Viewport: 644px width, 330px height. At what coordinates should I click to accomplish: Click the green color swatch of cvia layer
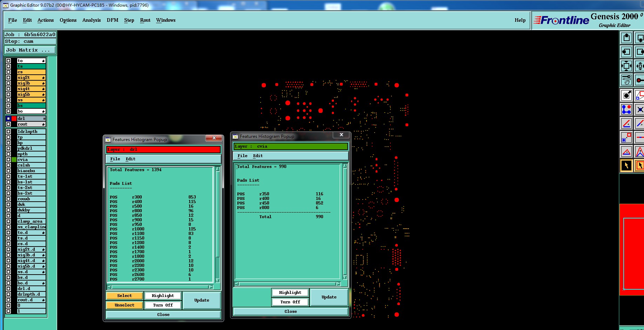point(14,160)
